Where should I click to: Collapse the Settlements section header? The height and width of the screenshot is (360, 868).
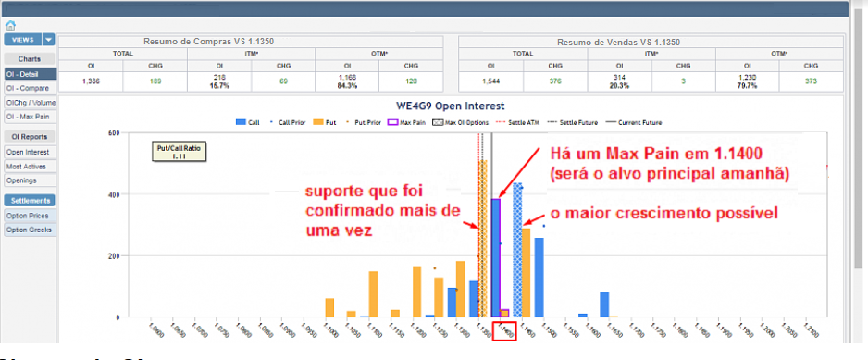[x=30, y=201]
